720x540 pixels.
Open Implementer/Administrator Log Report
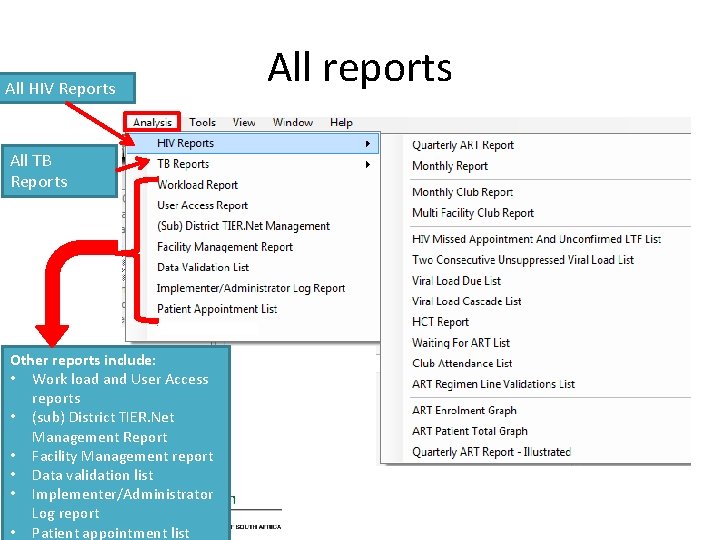(x=251, y=288)
